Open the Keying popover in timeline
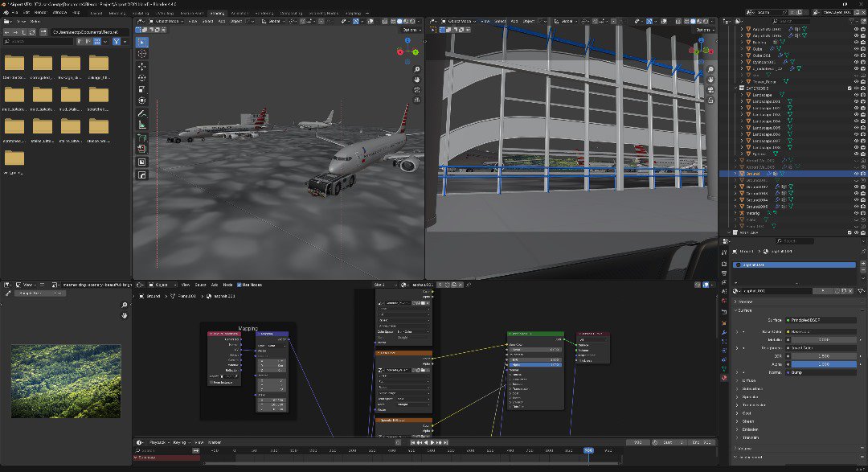The height and width of the screenshot is (472, 868). tap(180, 442)
